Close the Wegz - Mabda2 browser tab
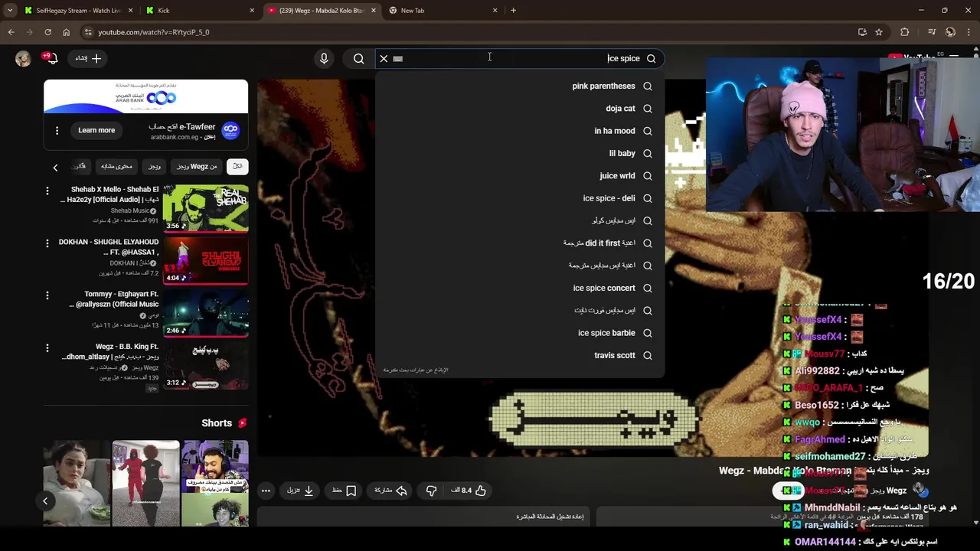Screen dimensions: 980x551 pos(374,11)
